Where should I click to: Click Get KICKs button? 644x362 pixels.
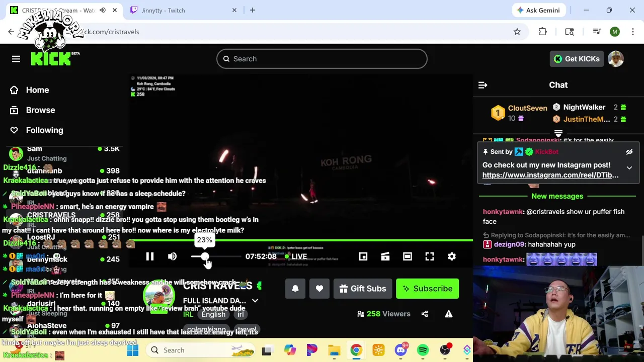point(577,59)
